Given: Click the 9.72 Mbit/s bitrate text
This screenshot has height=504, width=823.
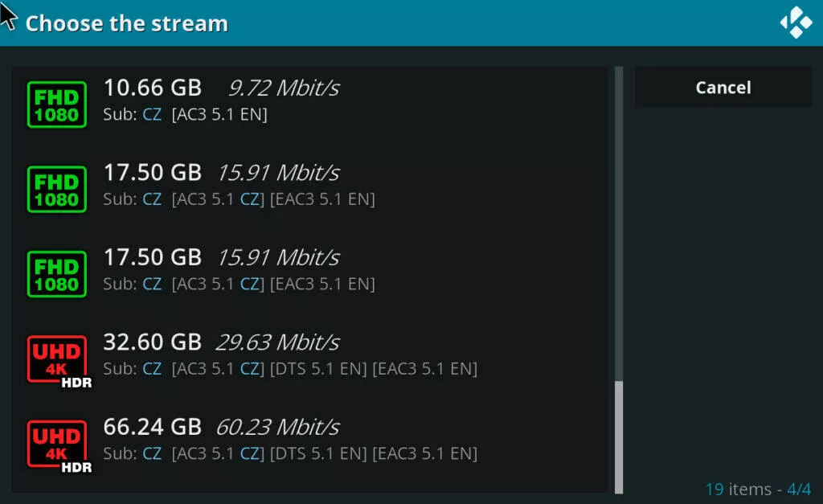Looking at the screenshot, I should pyautogui.click(x=284, y=88).
